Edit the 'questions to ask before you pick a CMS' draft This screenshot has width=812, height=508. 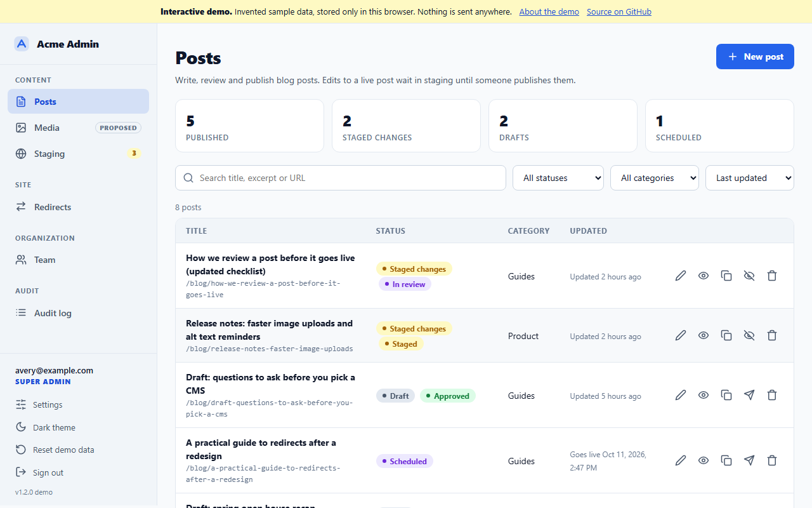coord(681,395)
